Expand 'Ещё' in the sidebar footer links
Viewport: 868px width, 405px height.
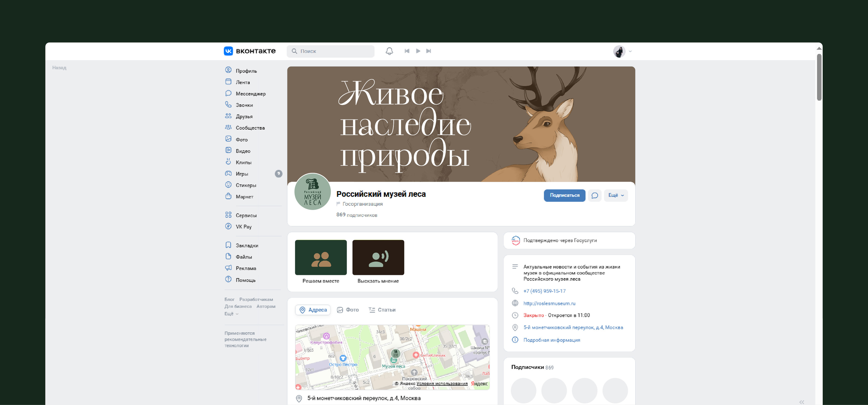(231, 314)
